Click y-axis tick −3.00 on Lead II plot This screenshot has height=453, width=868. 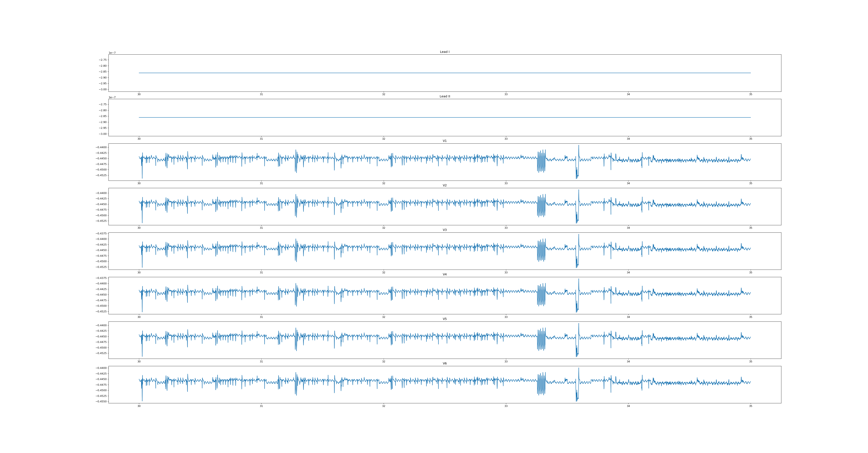pyautogui.click(x=103, y=134)
